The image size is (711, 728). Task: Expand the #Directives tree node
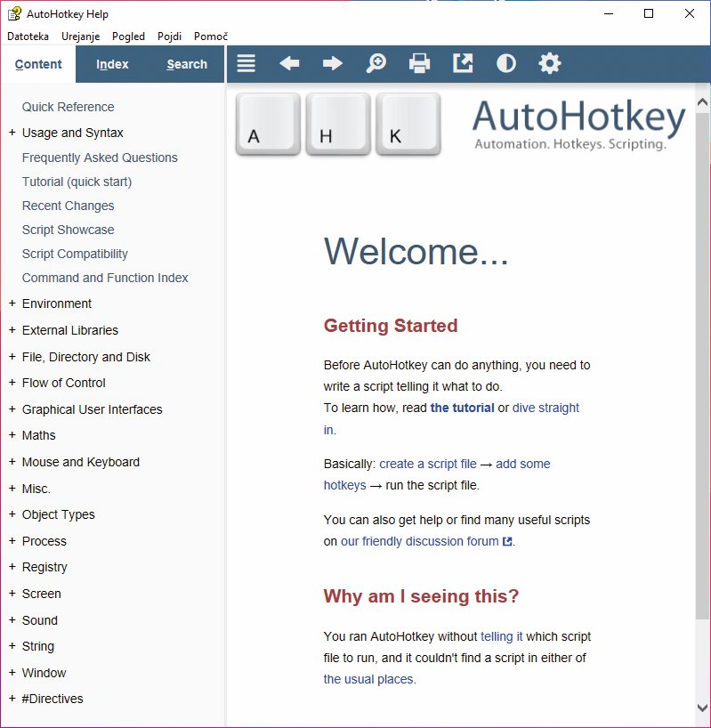coord(12,699)
